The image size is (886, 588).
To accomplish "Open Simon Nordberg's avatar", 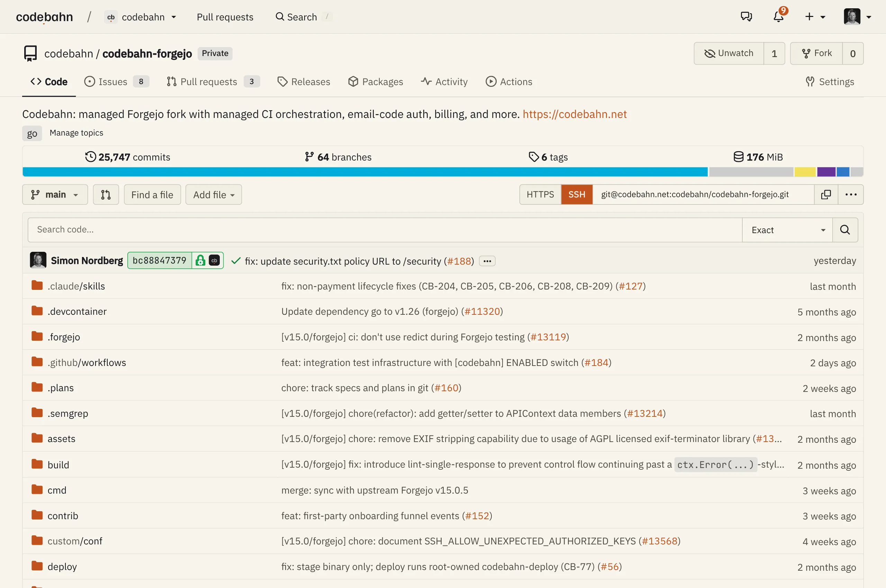I will coord(38,260).
